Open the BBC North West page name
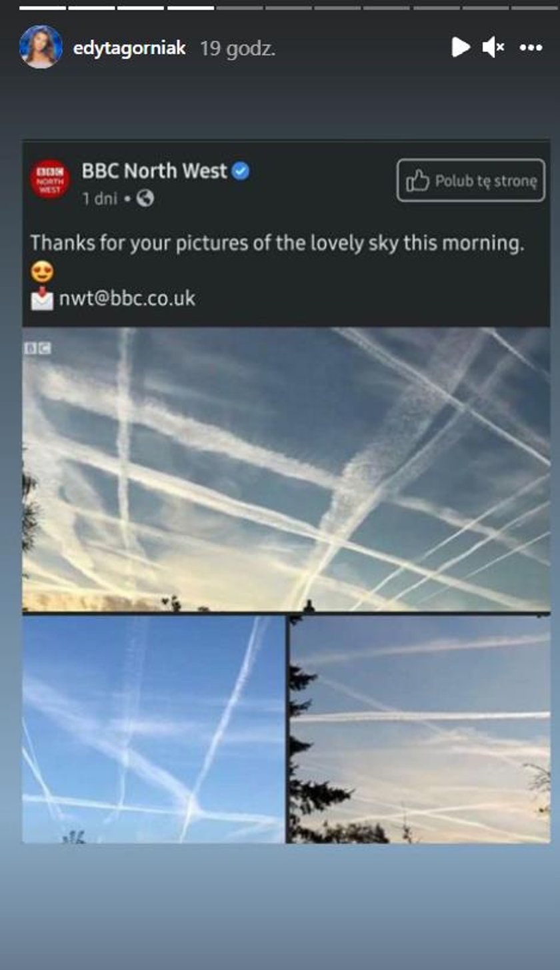 pos(154,171)
